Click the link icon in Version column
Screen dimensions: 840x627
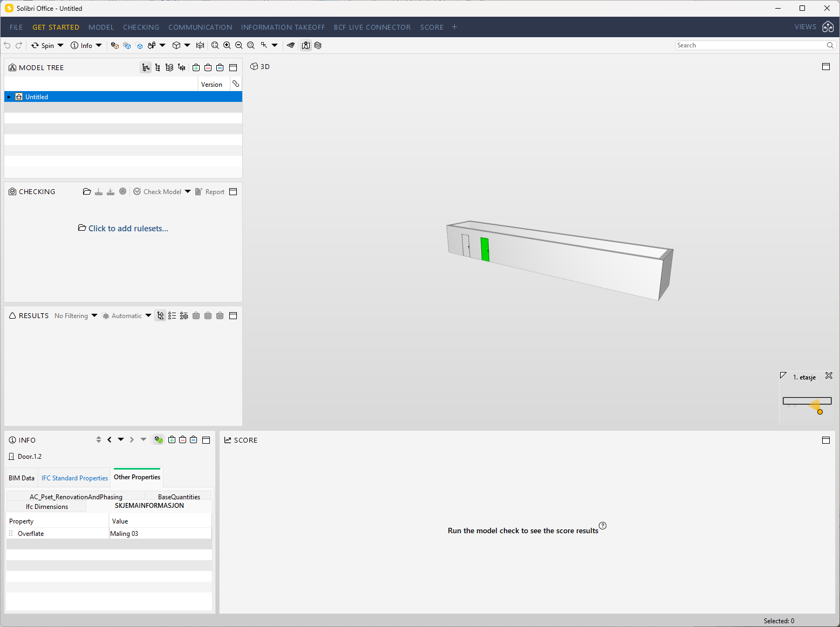pyautogui.click(x=236, y=84)
